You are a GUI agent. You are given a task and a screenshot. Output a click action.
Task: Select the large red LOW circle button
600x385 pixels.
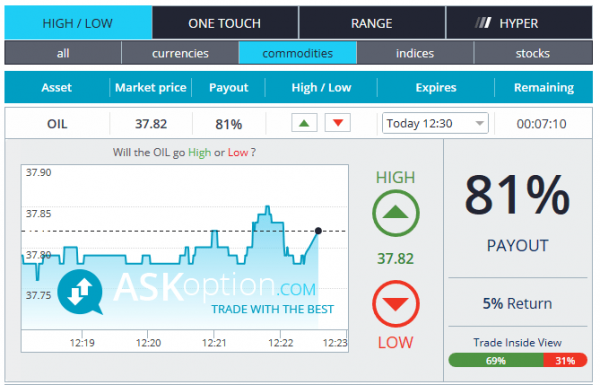coord(396,304)
